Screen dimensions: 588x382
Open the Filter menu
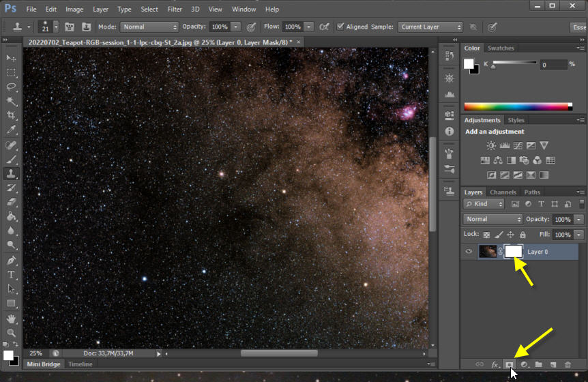pos(175,10)
